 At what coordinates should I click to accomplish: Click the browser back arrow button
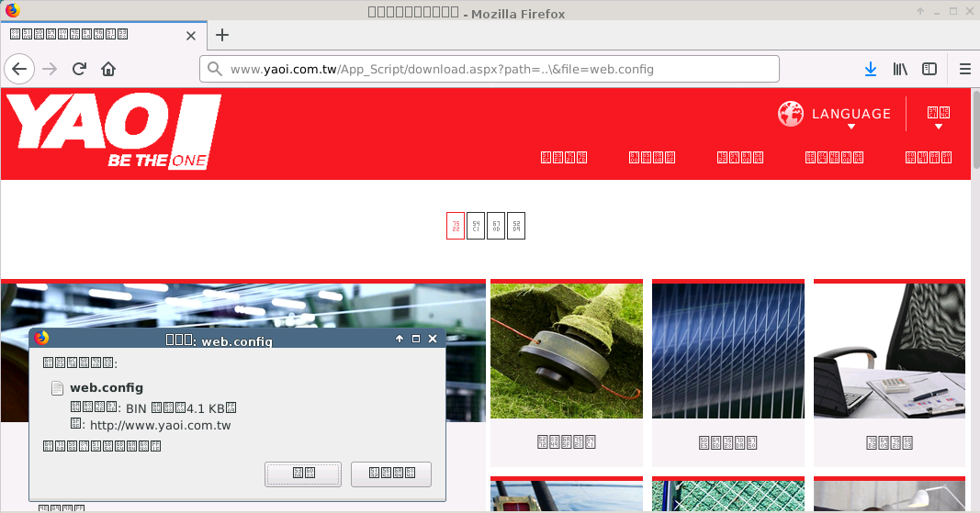(x=19, y=69)
